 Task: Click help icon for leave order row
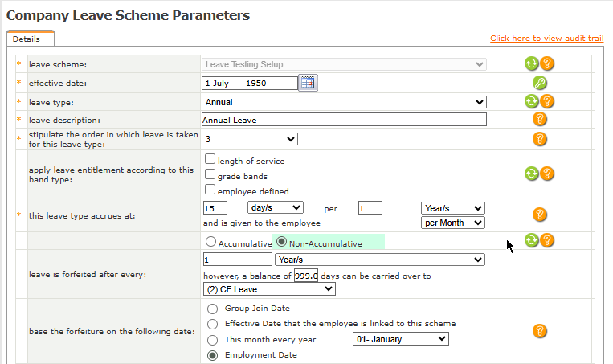tap(540, 139)
